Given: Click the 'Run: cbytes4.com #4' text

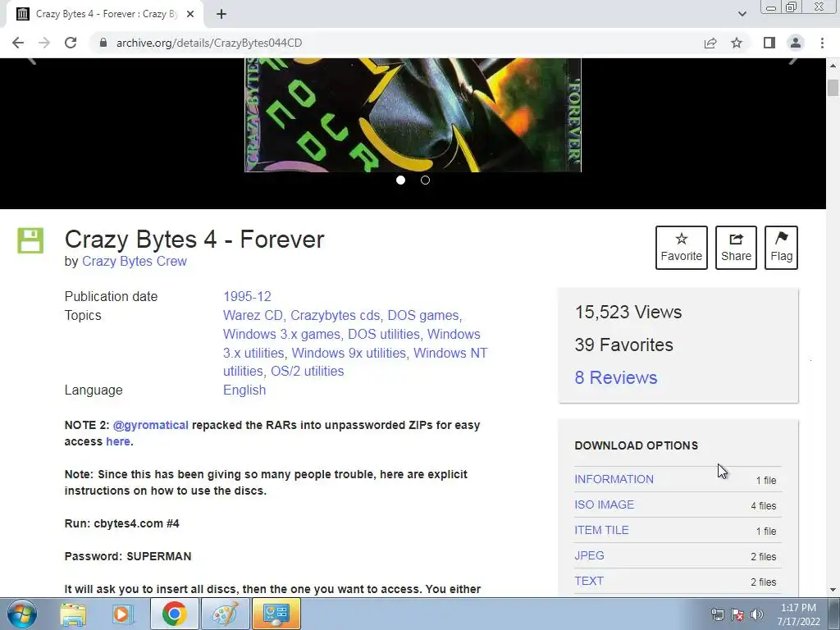Looking at the screenshot, I should click(x=122, y=523).
